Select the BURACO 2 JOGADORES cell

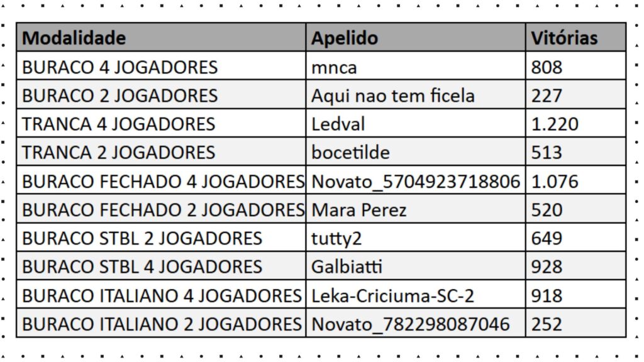tap(120, 96)
